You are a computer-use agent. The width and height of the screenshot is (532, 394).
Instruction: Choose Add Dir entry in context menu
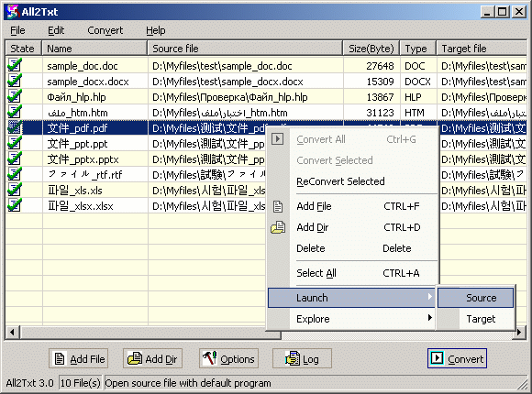point(353,227)
